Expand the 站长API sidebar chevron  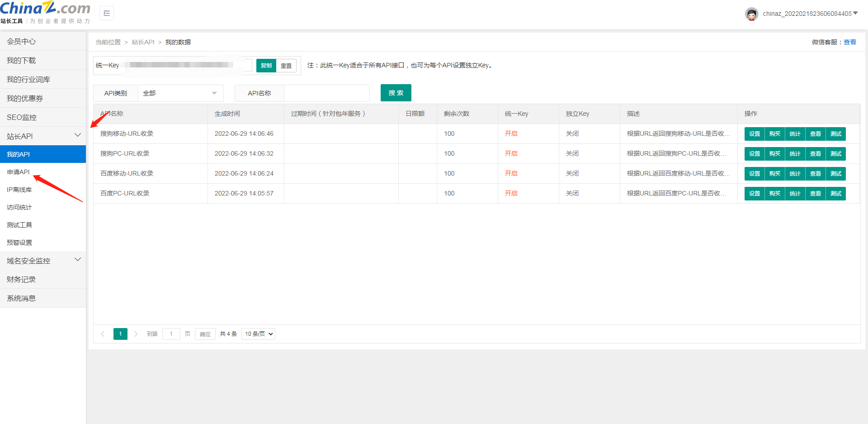78,135
